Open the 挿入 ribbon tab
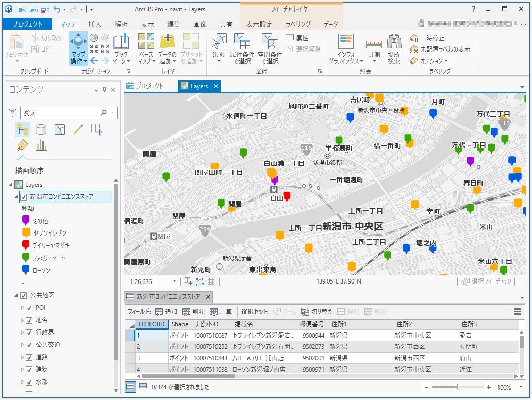The height and width of the screenshot is (400, 532). (x=95, y=24)
